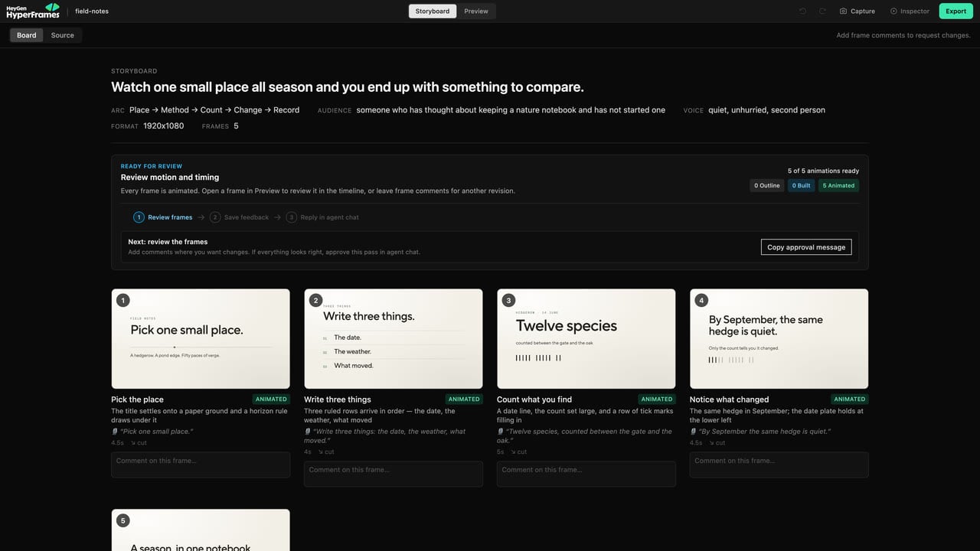Click the cut transition under Write three things

pos(326,452)
